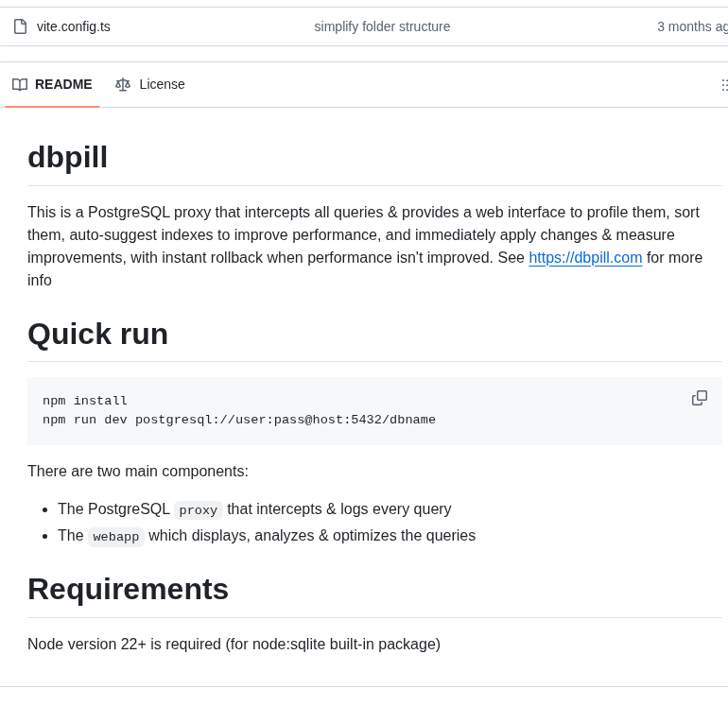The image size is (728, 706).
Task: Click the file icon beside vite.config.ts
Action: click(20, 26)
